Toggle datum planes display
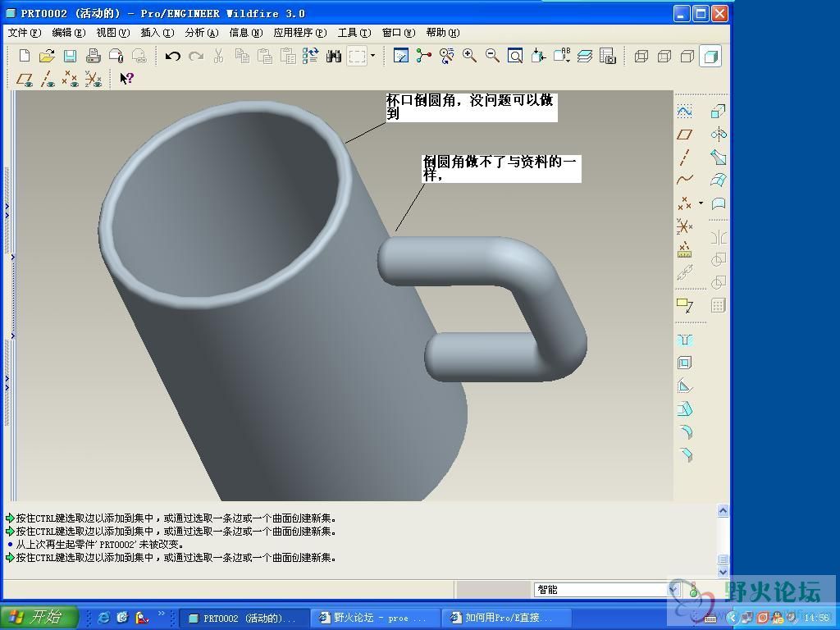Image resolution: width=840 pixels, height=630 pixels. (25, 80)
